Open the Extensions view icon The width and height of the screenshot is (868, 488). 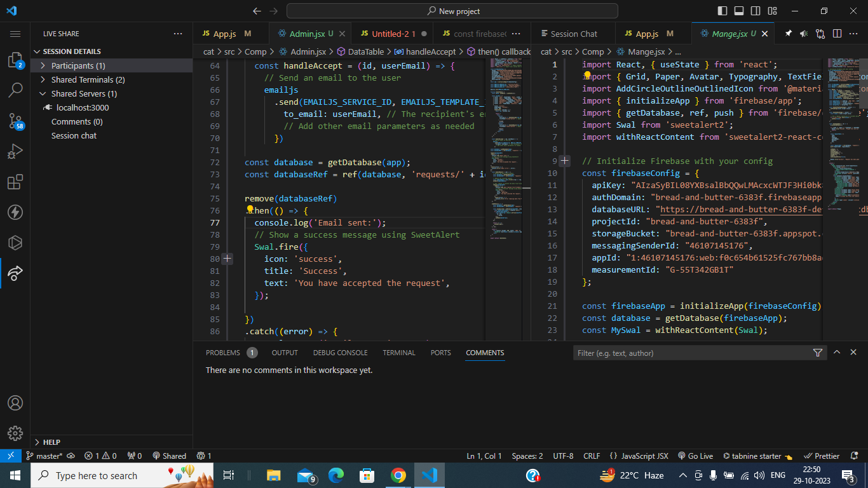click(15, 182)
